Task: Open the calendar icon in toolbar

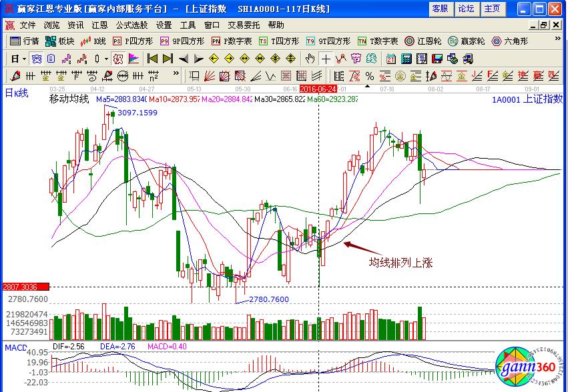Action: point(390,58)
